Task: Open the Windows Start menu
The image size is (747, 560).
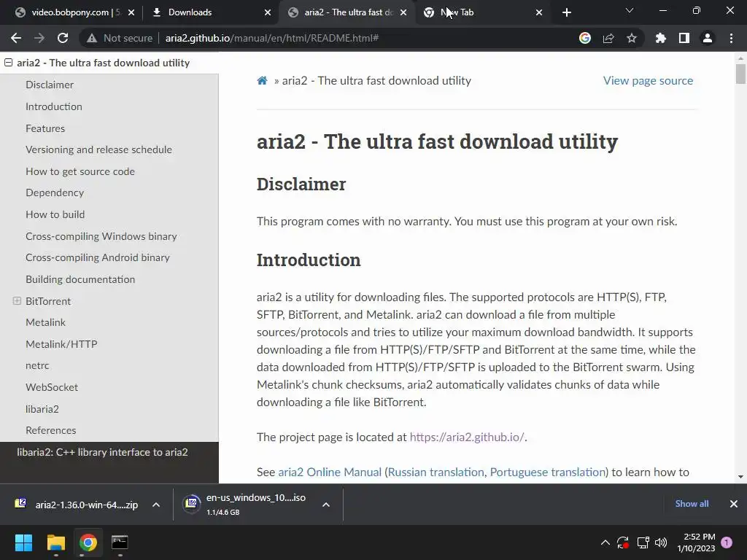Action: pyautogui.click(x=23, y=542)
